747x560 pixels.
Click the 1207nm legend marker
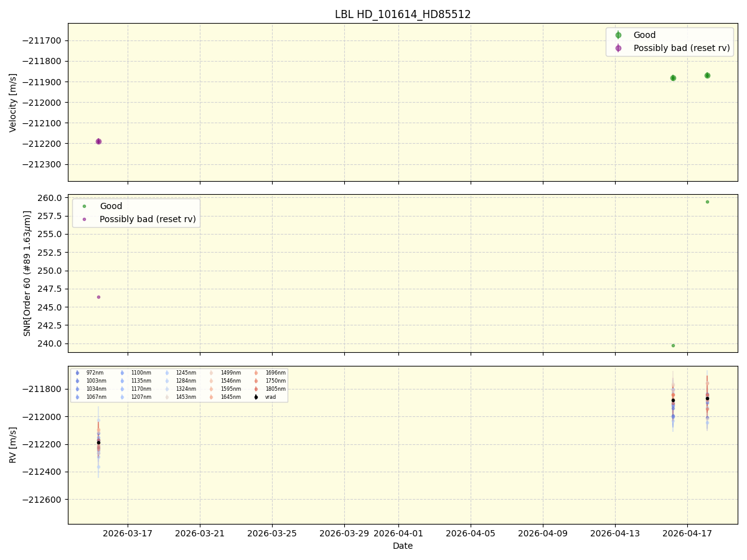click(122, 397)
